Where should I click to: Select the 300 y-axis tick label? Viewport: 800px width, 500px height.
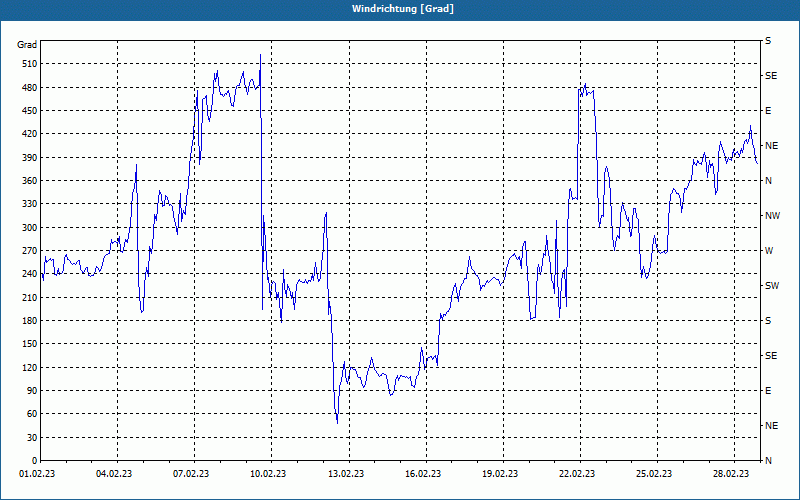(30, 228)
